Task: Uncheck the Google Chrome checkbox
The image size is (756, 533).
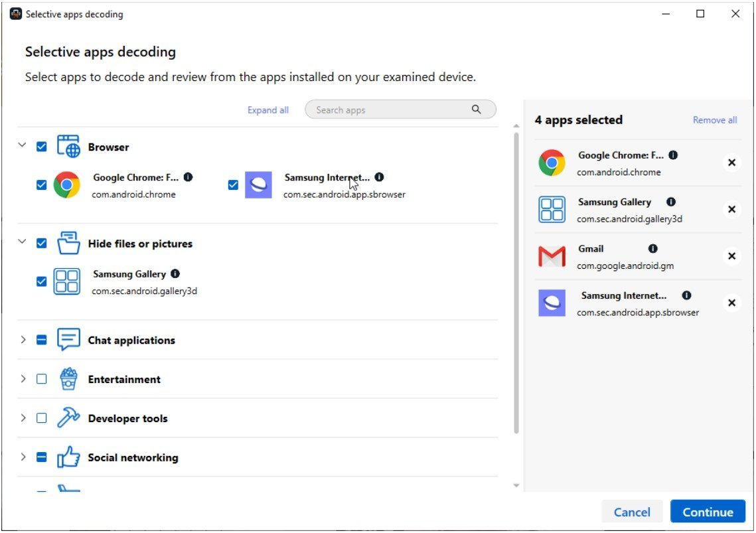Action: click(41, 185)
